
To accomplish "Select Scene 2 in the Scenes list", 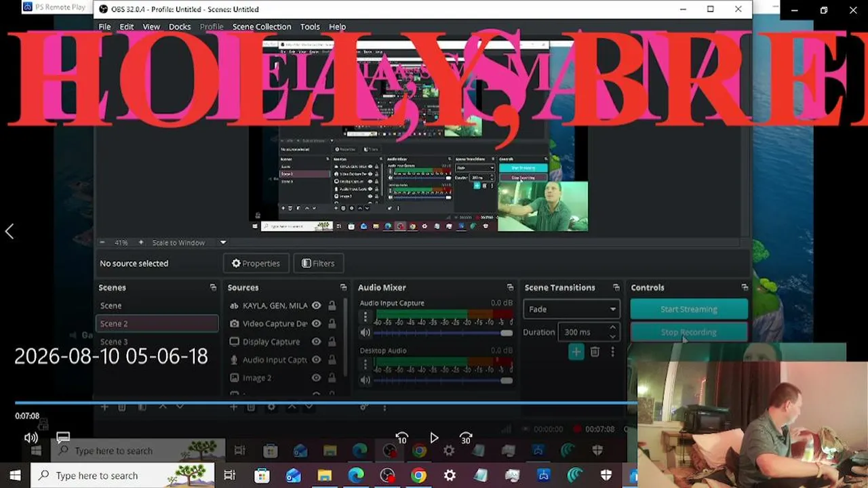I will coord(157,323).
